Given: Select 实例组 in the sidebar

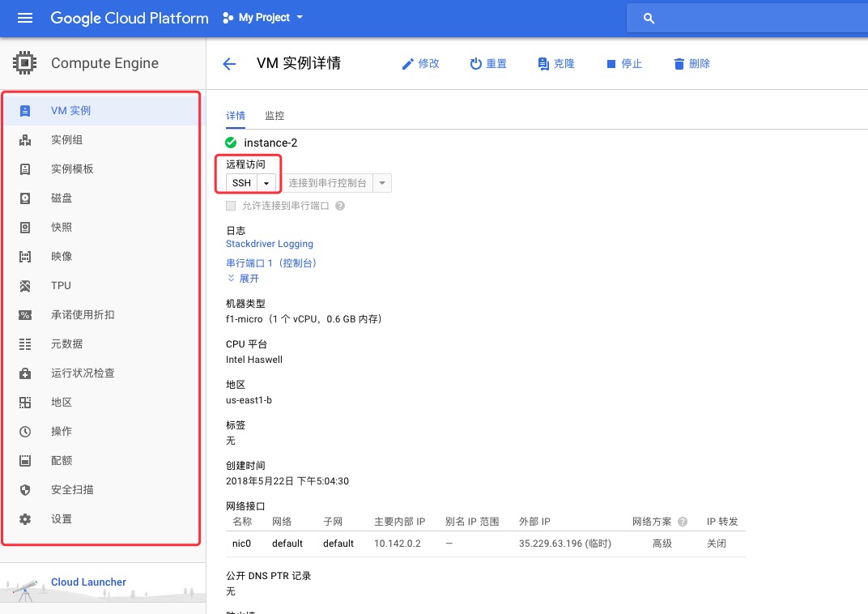Looking at the screenshot, I should 102,140.
